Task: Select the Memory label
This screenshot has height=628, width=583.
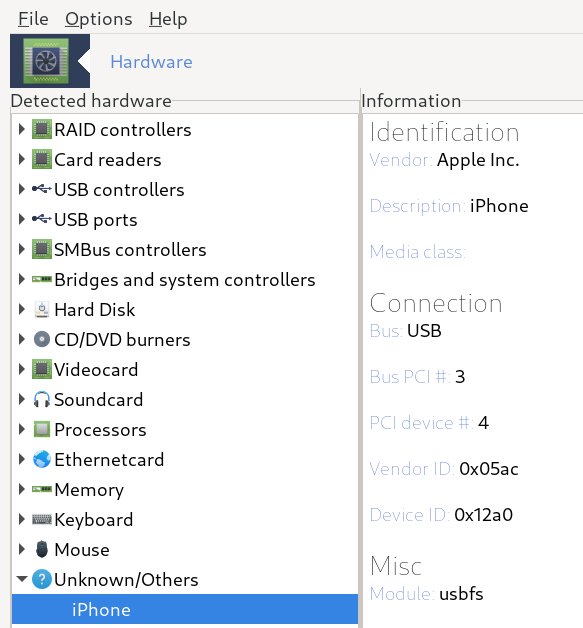Action: pyautogui.click(x=89, y=490)
